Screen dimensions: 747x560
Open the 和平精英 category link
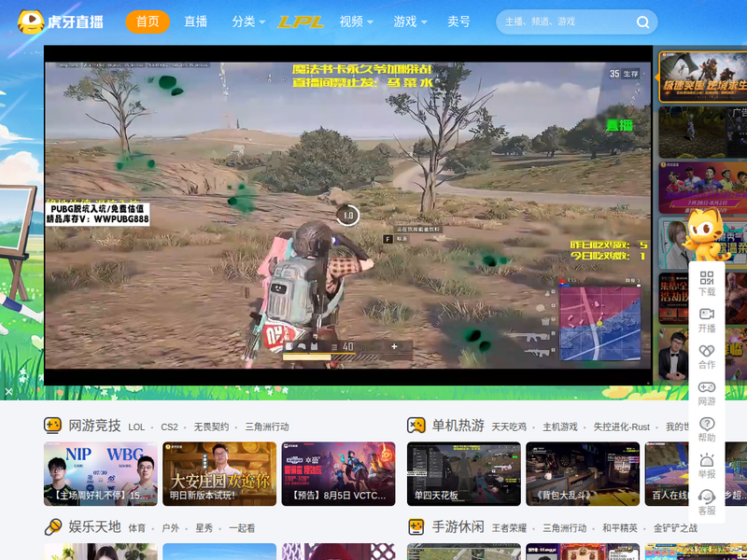619,528
